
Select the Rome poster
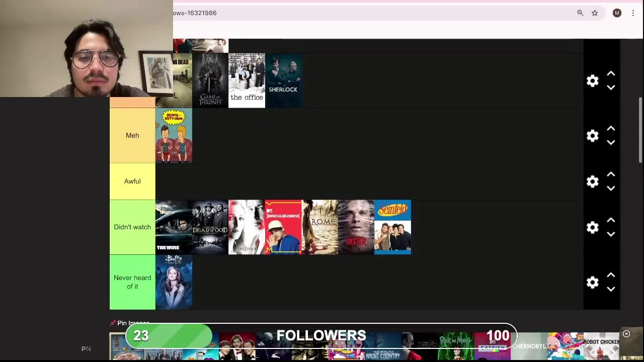(320, 227)
